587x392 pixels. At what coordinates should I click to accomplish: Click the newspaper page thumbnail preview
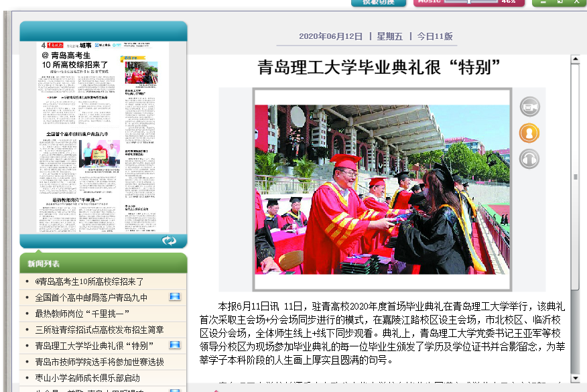(103, 137)
